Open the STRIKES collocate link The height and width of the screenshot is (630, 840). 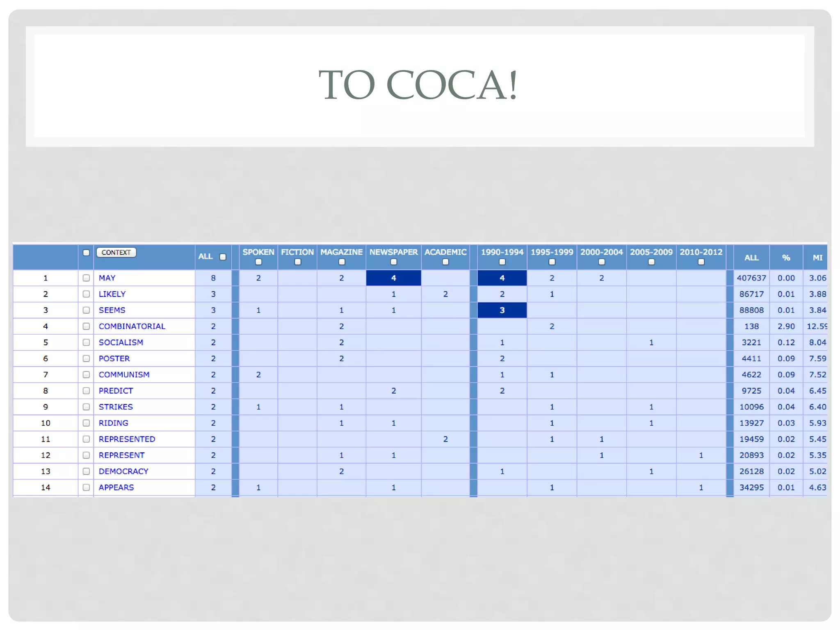coord(116,407)
